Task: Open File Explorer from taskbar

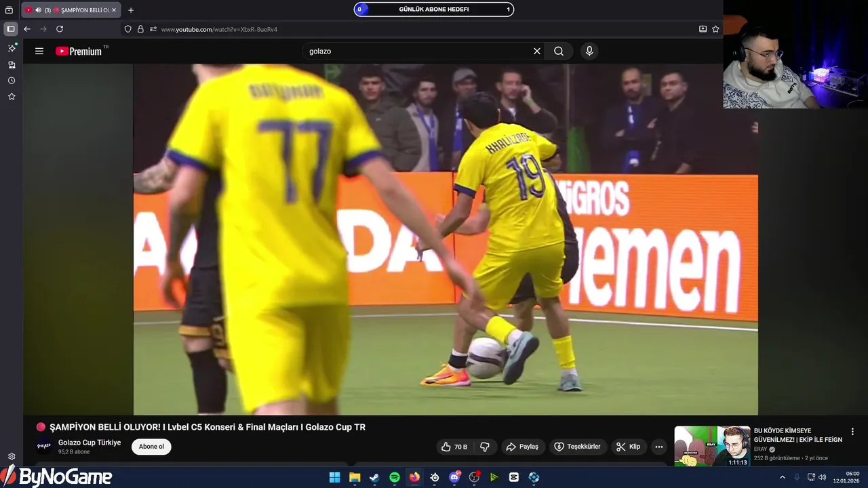Action: (355, 477)
